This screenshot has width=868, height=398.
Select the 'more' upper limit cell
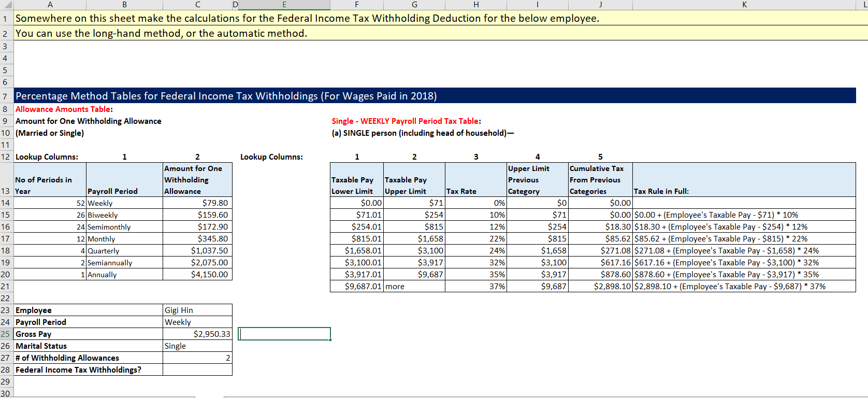point(414,286)
